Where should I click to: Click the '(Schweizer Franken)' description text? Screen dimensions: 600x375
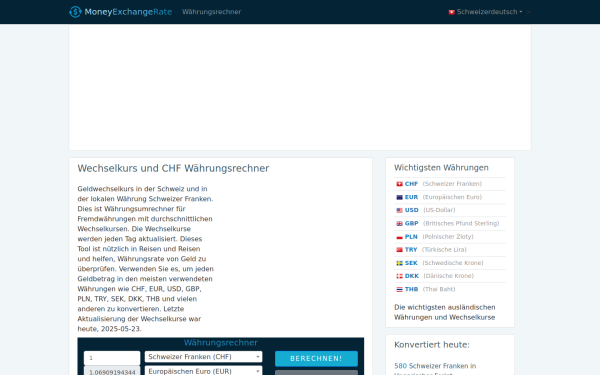pos(452,184)
